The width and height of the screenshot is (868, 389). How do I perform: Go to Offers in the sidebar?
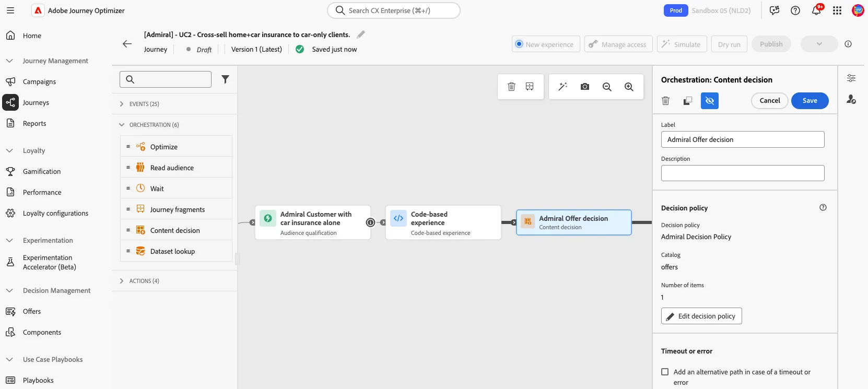32,311
